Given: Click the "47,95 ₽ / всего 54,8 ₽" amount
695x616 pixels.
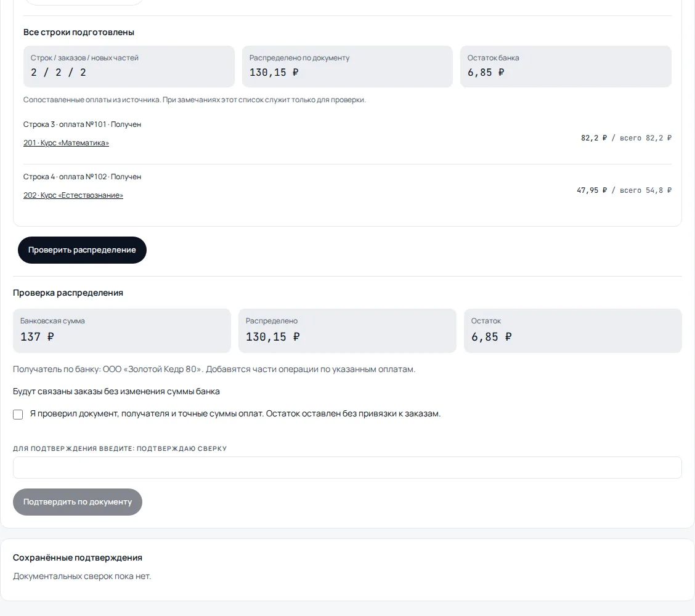Looking at the screenshot, I should pyautogui.click(x=624, y=190).
